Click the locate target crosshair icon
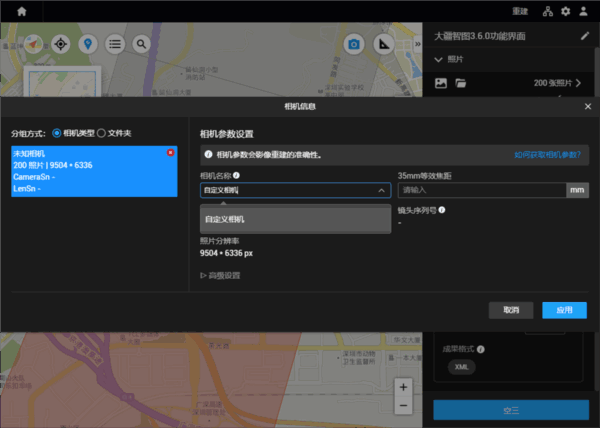The image size is (600, 428). (61, 44)
